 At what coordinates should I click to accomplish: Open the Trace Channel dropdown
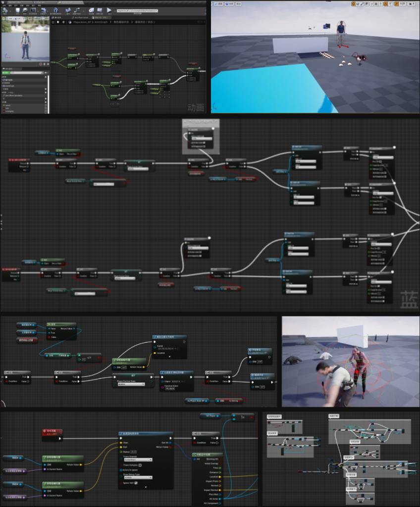(x=137, y=459)
